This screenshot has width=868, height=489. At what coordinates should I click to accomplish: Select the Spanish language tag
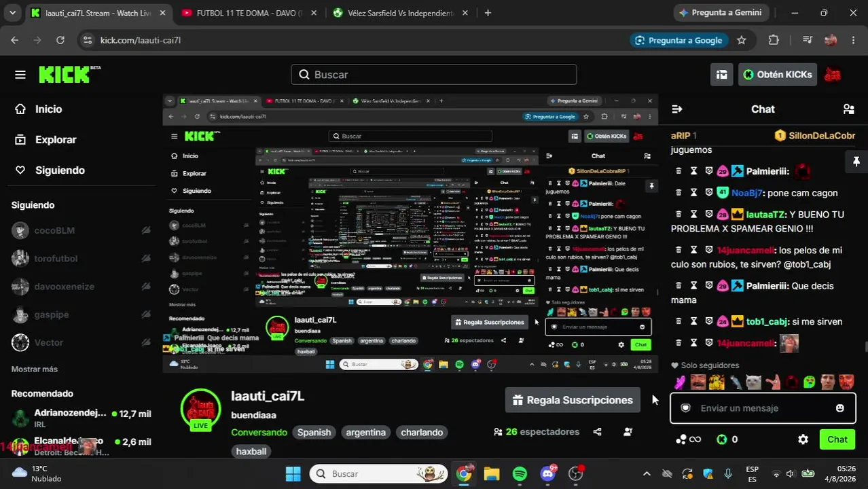point(314,433)
